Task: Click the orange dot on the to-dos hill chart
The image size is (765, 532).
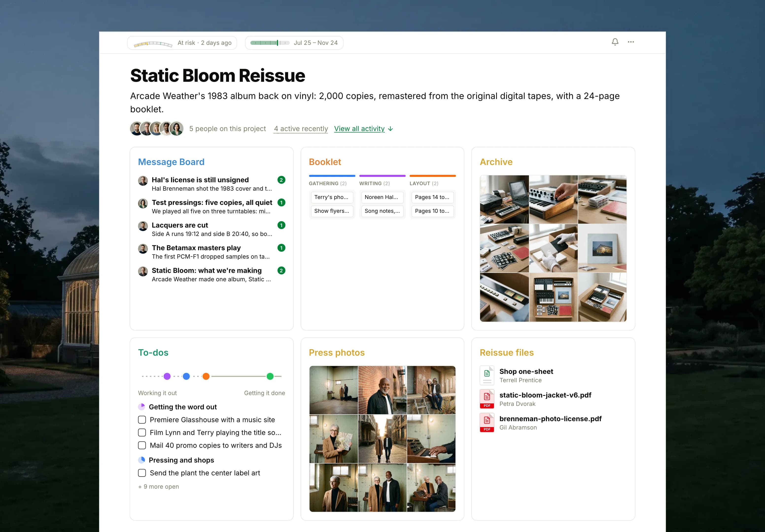Action: click(x=206, y=376)
